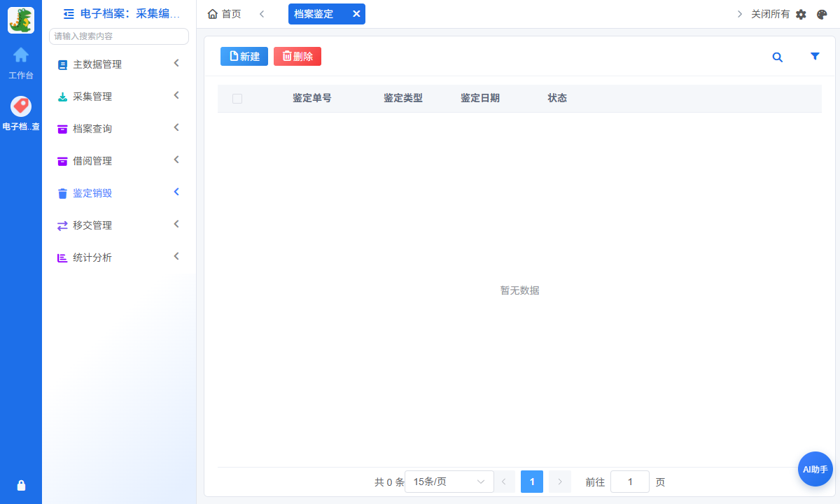Go to page 1 in pagination
Screen dimensions: 840x504
(x=532, y=482)
